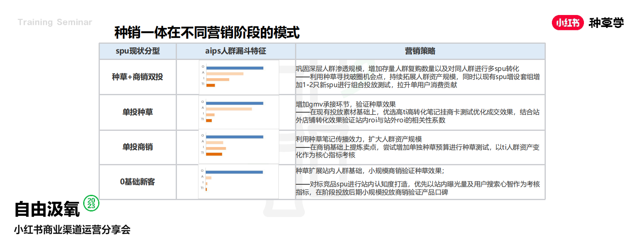644x241 pixels.
Task: Click the spu现状分型 column header
Action: 138,51
